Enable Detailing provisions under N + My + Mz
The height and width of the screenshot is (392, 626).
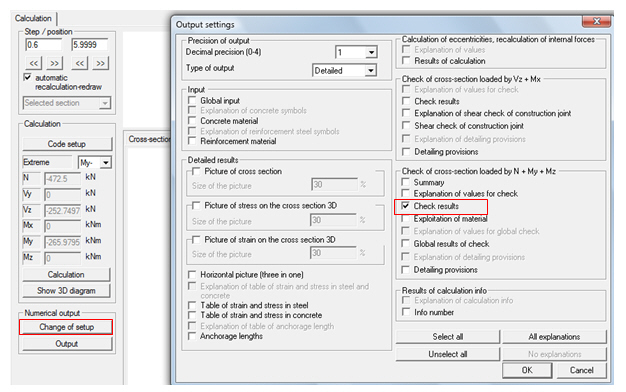click(406, 270)
